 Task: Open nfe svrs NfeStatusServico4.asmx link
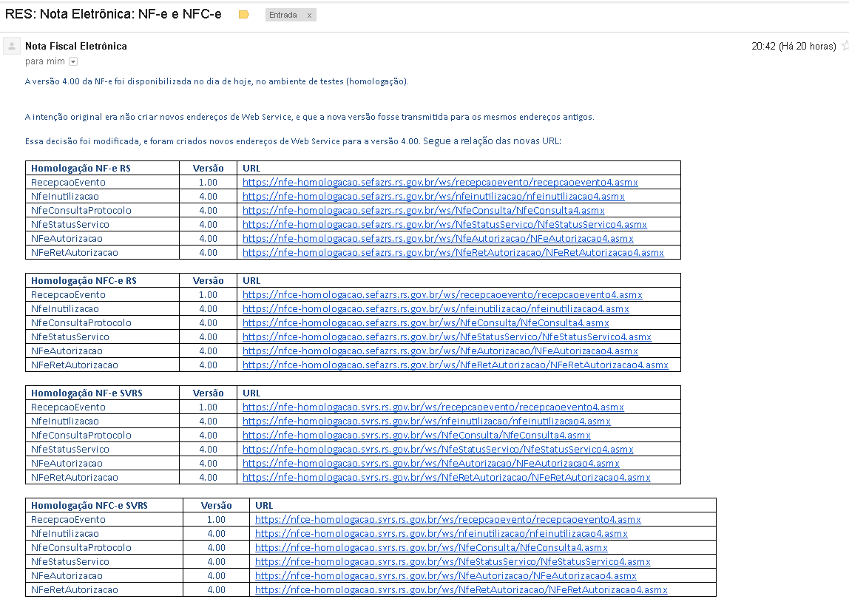(x=438, y=450)
